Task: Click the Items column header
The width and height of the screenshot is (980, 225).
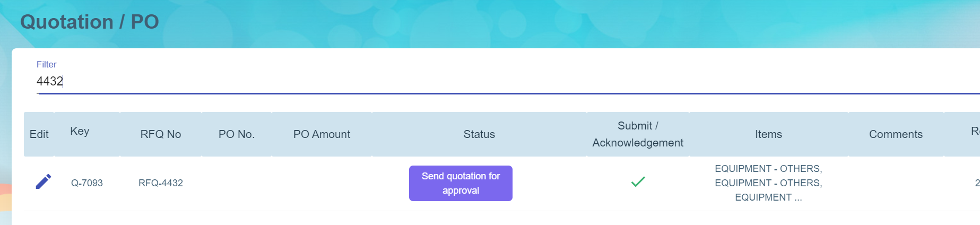Action: (768, 134)
